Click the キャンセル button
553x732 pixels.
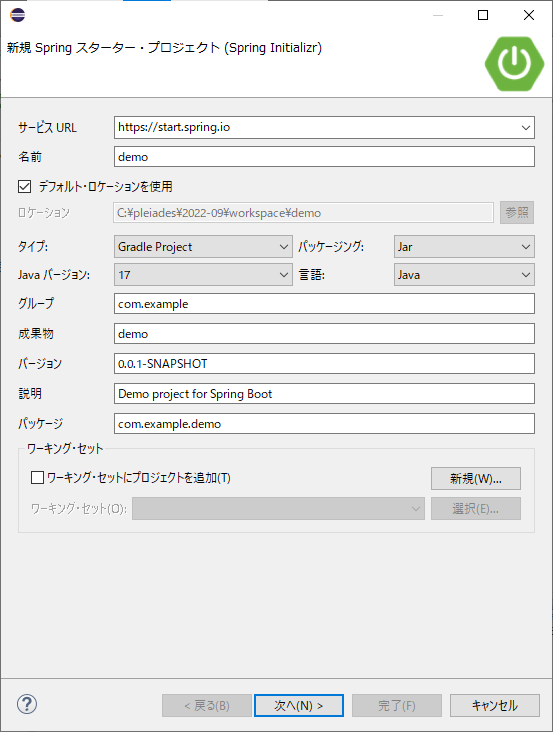coord(495,705)
